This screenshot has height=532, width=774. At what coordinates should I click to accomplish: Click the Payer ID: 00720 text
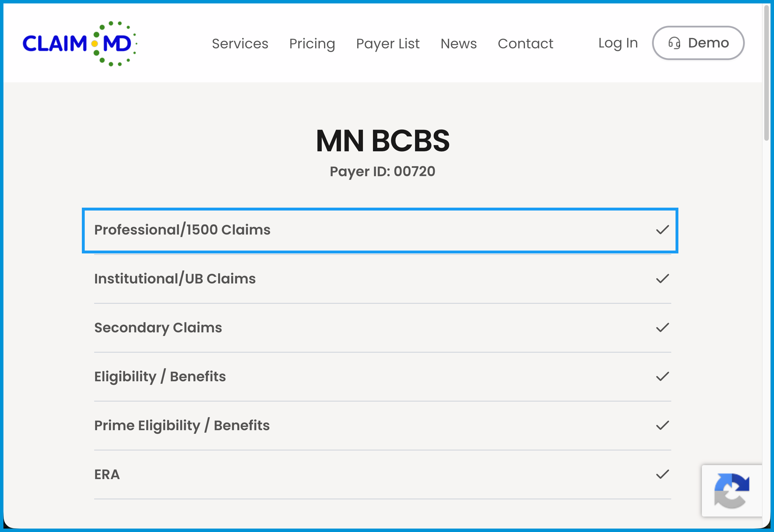click(383, 172)
